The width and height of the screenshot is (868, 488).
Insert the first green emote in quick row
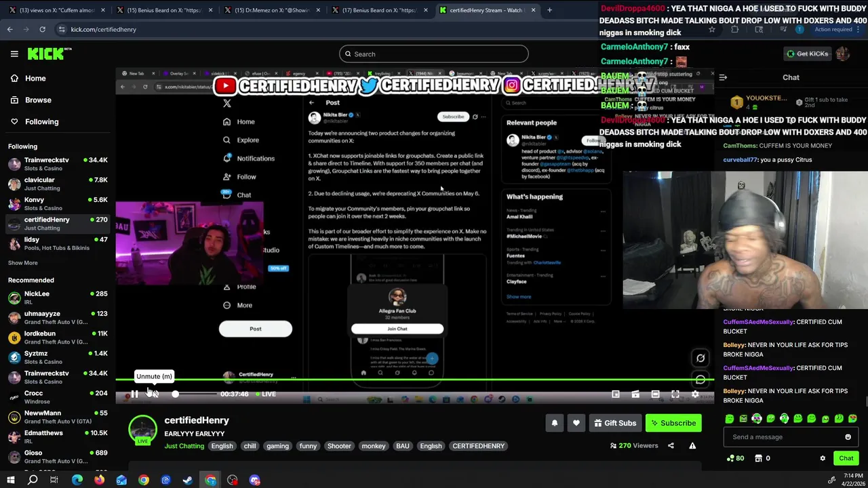click(x=730, y=419)
